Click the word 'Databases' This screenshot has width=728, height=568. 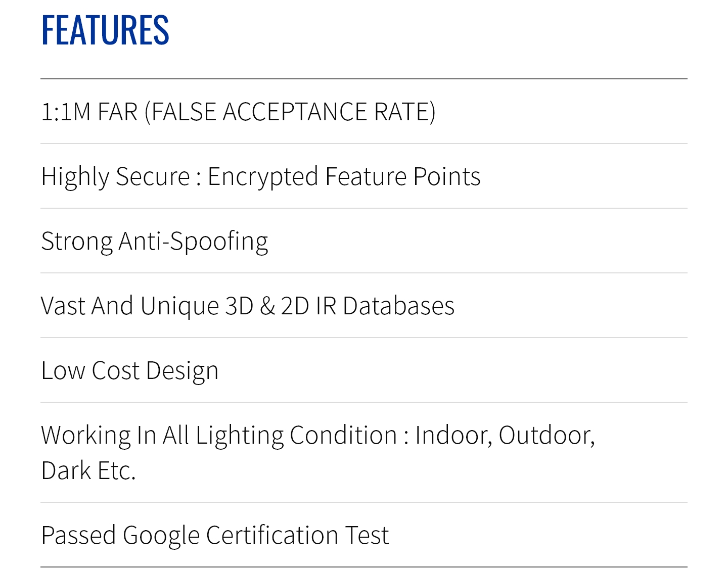pos(398,306)
